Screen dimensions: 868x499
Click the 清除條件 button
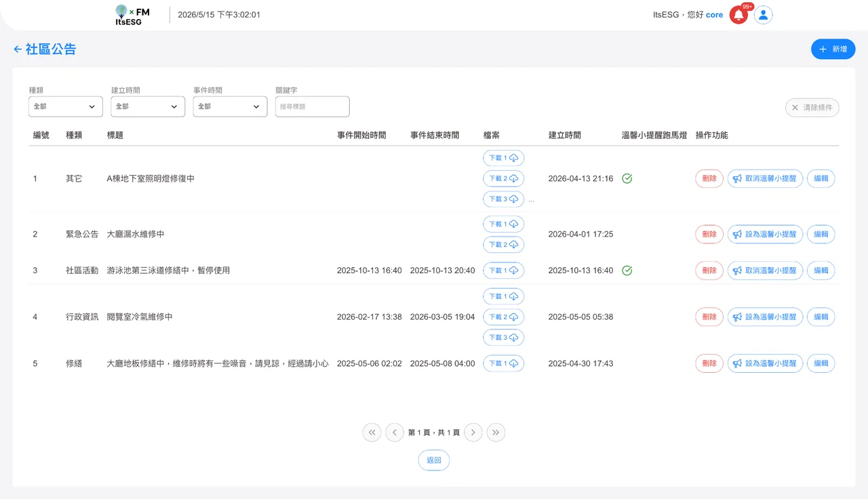[x=812, y=107]
